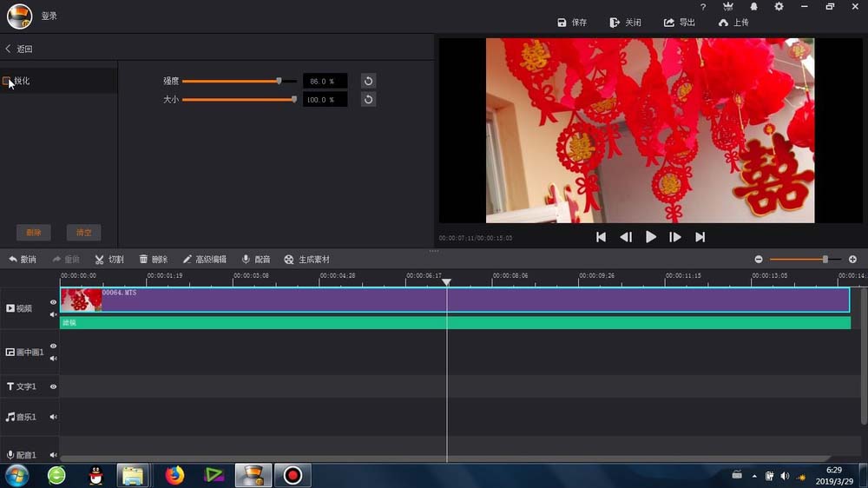Viewport: 868px width, 488px height.
Task: Reset the 强度 intensity value
Action: click(368, 81)
